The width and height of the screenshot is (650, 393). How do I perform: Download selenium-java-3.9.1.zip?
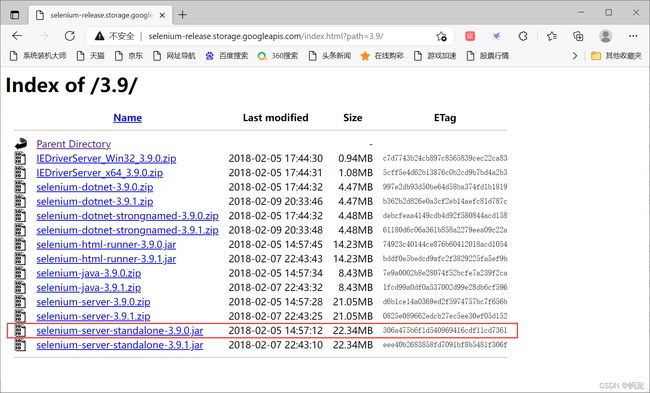(89, 287)
